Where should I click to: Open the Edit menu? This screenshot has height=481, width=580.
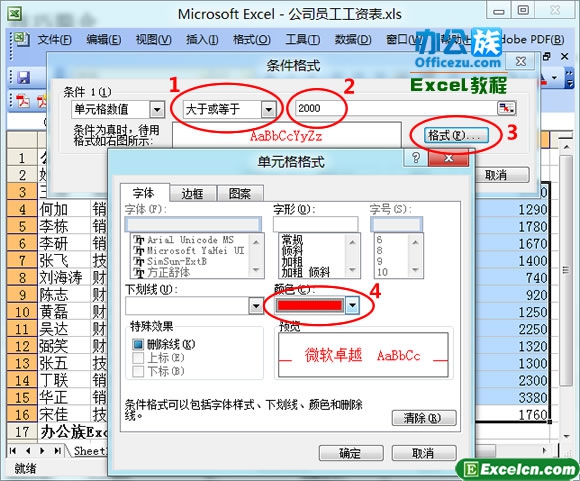click(104, 40)
